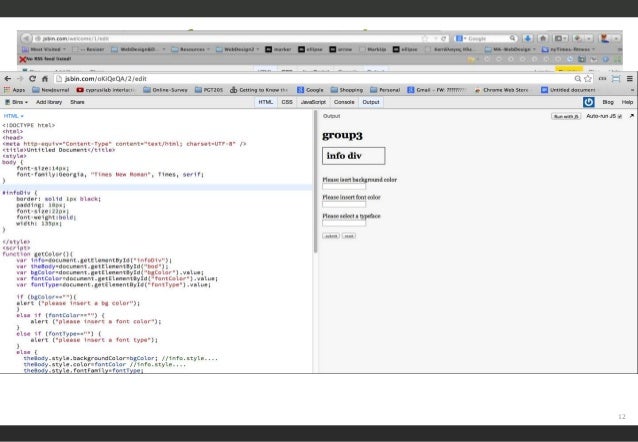Toggle the JavaScript panel tab

point(313,102)
